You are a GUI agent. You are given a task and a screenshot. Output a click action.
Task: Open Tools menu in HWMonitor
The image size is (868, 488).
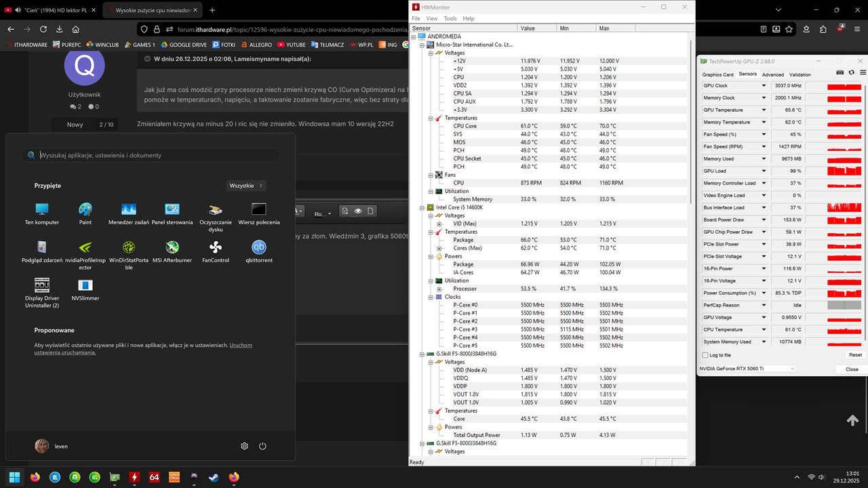coord(450,18)
